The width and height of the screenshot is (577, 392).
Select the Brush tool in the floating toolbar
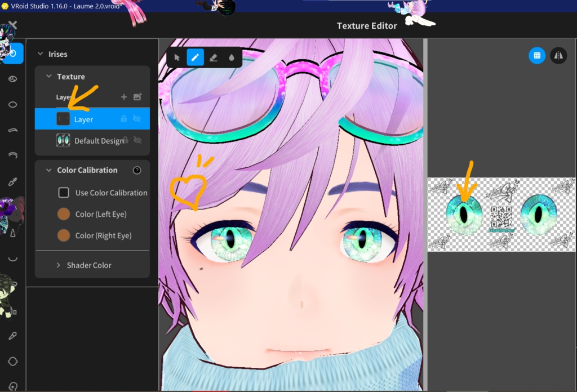(x=196, y=57)
